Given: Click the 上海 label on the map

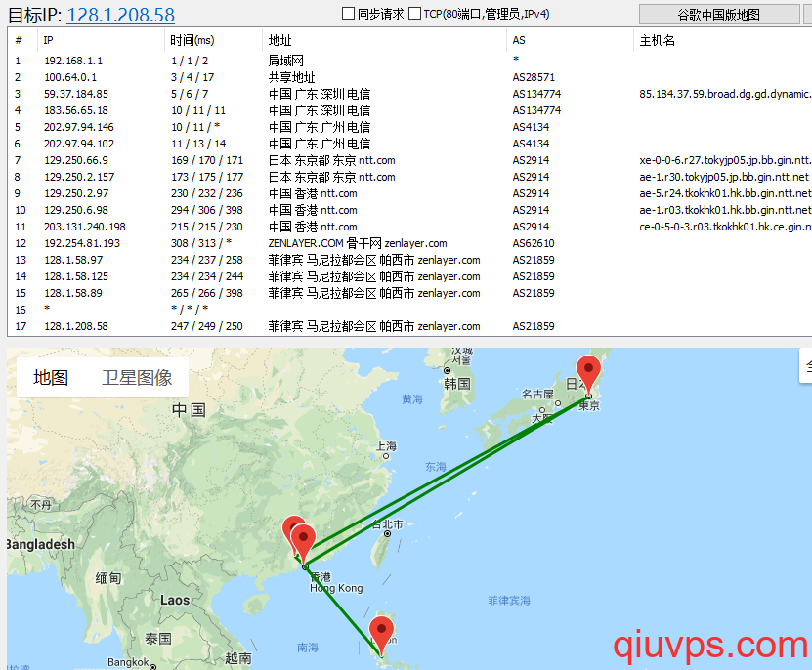Looking at the screenshot, I should click(386, 446).
